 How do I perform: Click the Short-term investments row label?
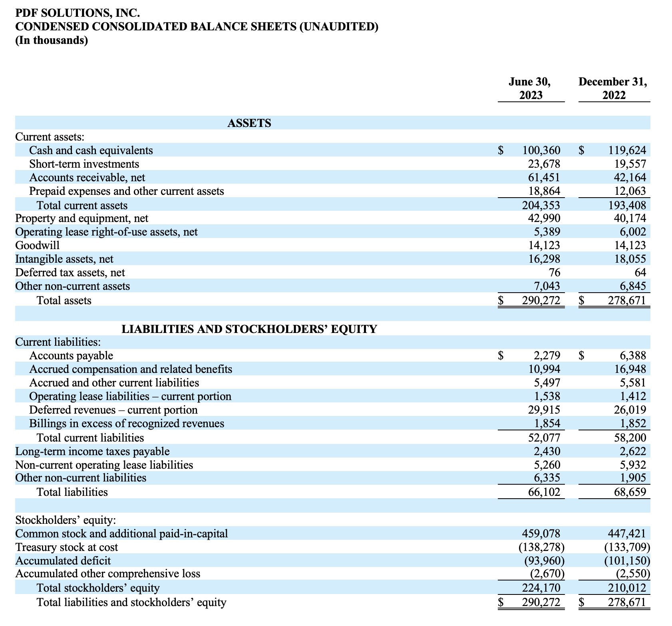click(x=84, y=164)
